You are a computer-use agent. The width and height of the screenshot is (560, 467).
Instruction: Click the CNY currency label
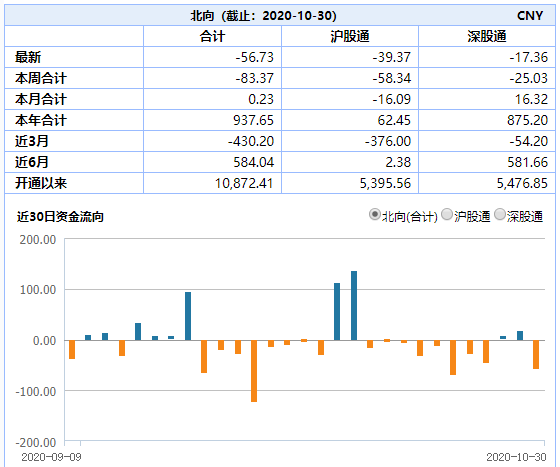click(530, 16)
